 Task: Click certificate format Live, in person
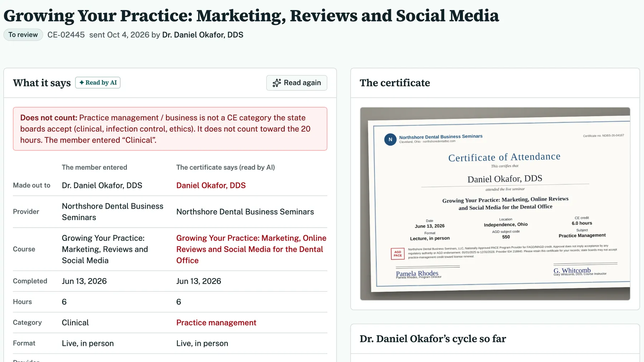click(x=203, y=343)
